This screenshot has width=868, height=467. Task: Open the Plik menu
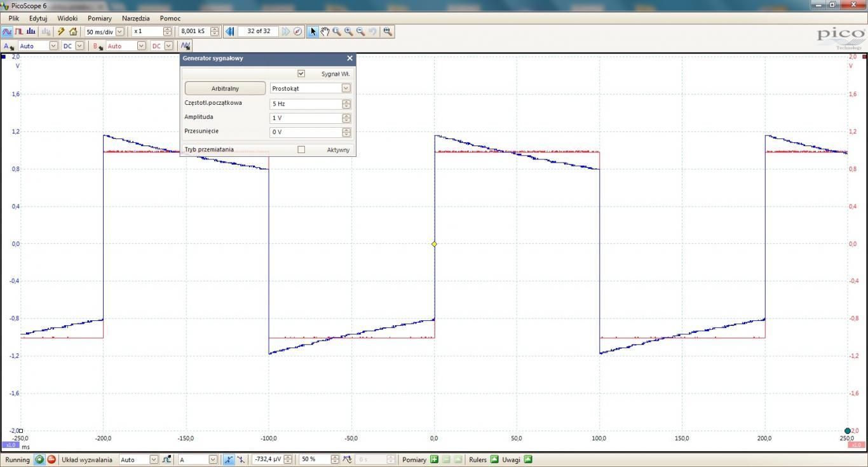[14, 18]
